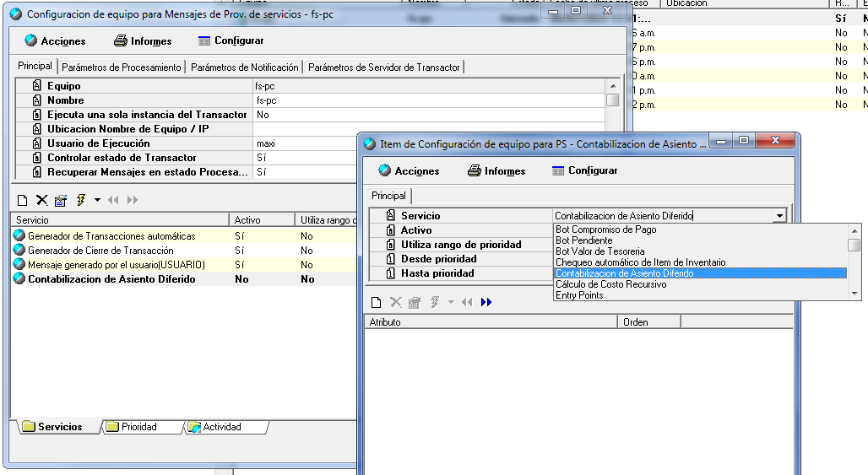Image resolution: width=868 pixels, height=475 pixels.
Task: Open Informes menu in Item de Configuración window
Action: click(496, 171)
